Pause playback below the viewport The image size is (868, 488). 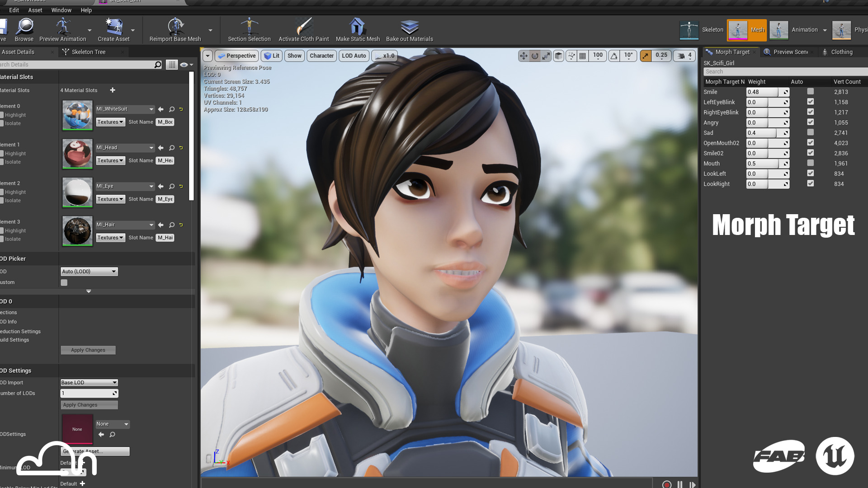(x=680, y=484)
